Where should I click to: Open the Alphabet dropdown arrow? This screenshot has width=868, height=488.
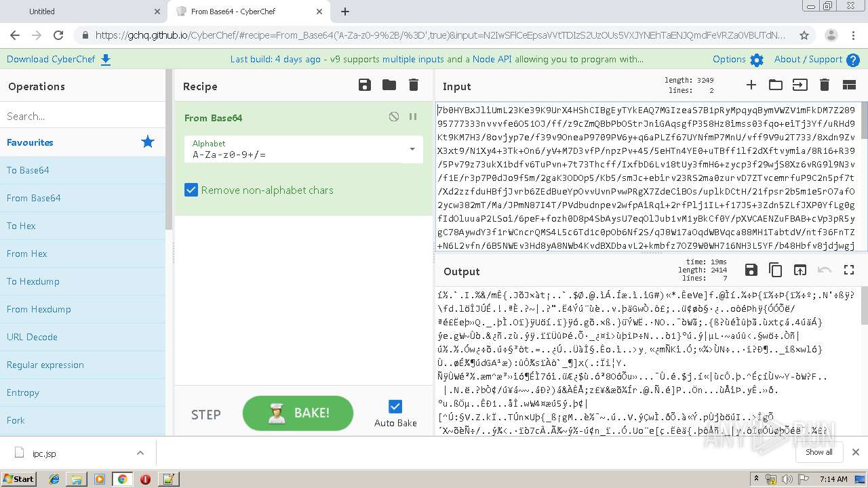click(x=412, y=149)
